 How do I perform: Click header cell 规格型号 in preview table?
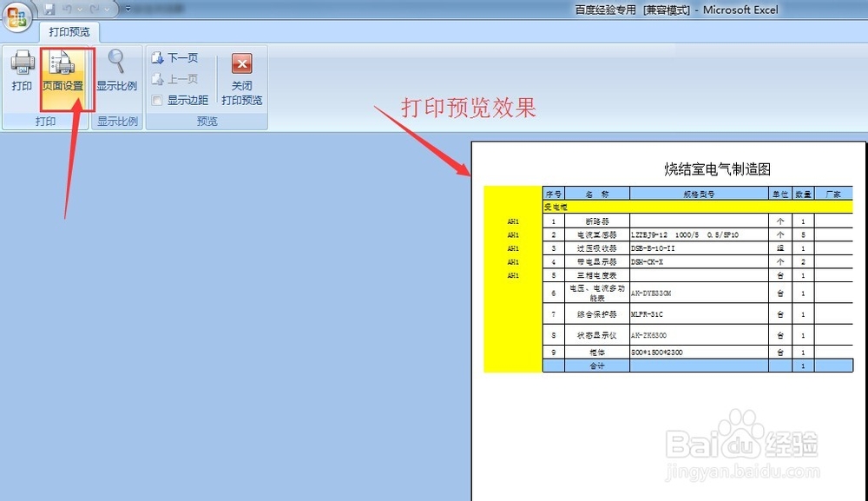tap(699, 194)
